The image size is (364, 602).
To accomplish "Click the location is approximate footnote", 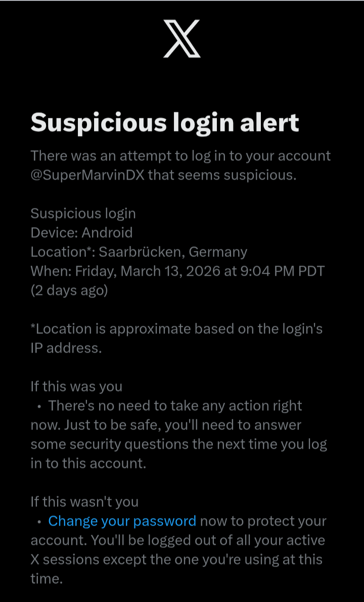I will (x=176, y=329).
